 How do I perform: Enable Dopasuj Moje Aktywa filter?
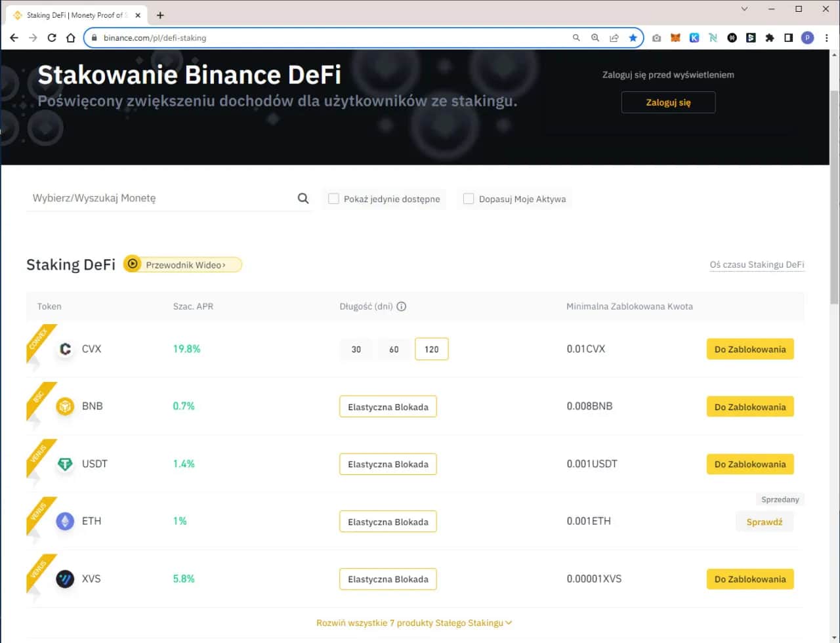[x=469, y=198]
